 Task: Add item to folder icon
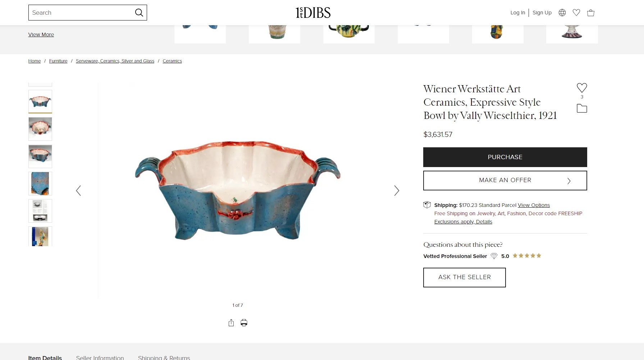[x=582, y=108]
